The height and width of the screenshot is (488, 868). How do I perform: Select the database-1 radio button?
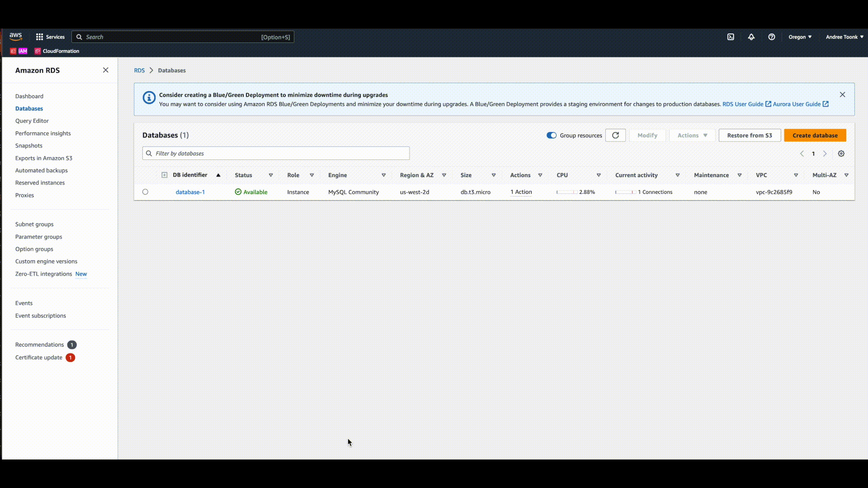pos(145,192)
